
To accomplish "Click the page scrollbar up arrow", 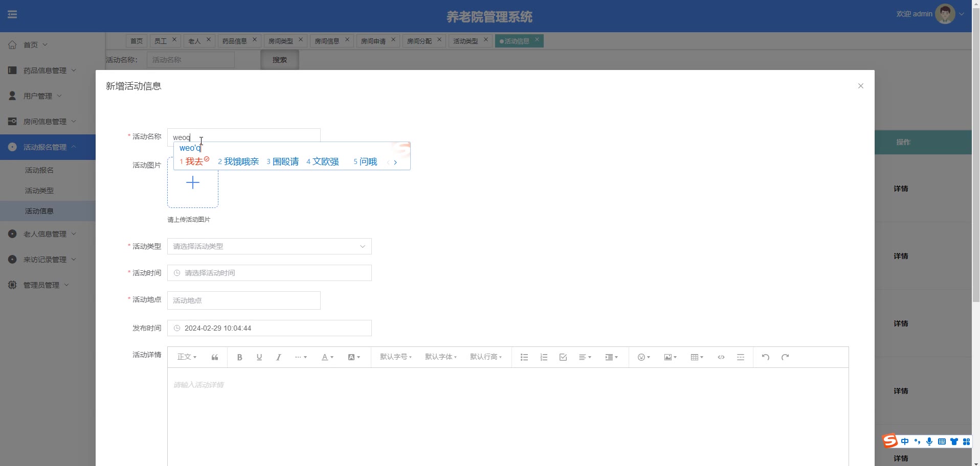I will click(976, 3).
